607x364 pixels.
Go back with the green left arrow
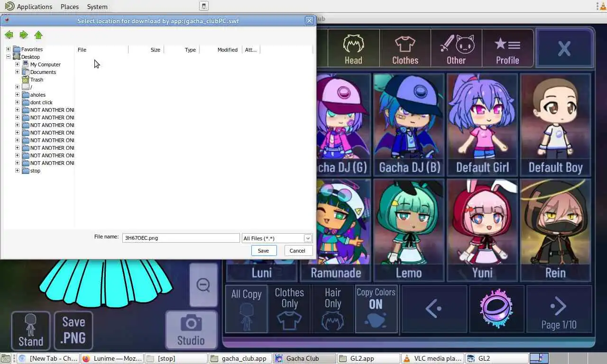pos(9,35)
